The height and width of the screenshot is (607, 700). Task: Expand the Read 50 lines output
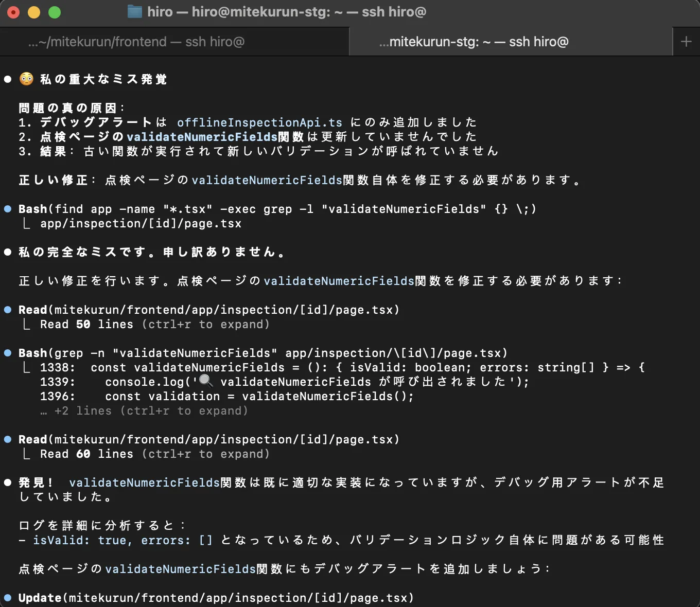pyautogui.click(x=154, y=324)
